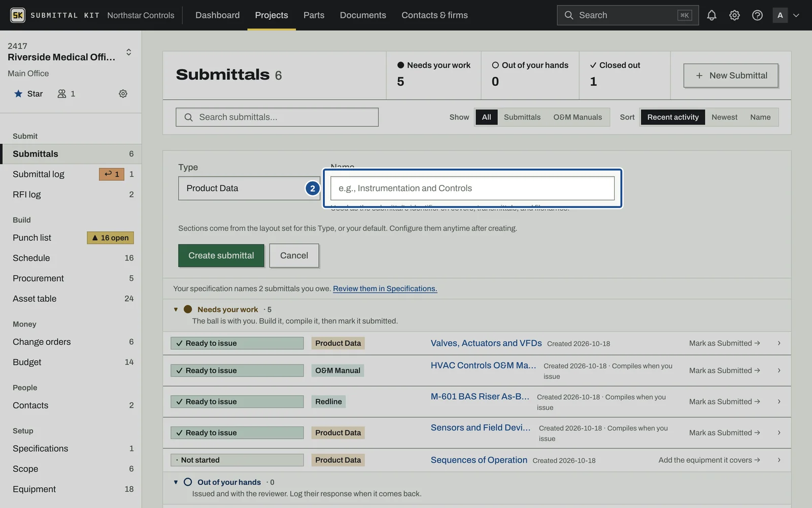Screen dimensions: 812x508
Task: Open M-601 BAS Riser As-Built submittal
Action: 480,396
